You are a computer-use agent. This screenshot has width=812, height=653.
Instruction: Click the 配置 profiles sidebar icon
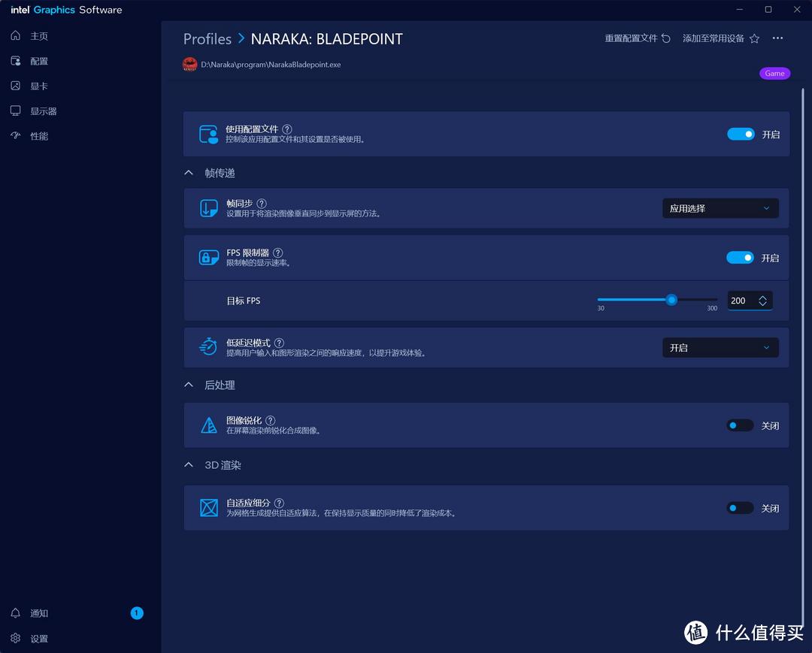pos(16,61)
